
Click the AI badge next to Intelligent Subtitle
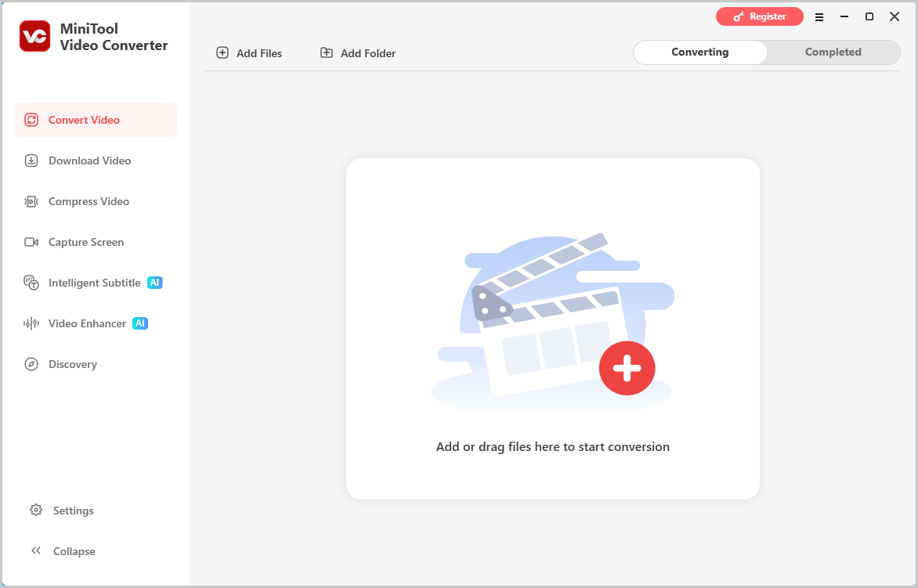coord(154,283)
